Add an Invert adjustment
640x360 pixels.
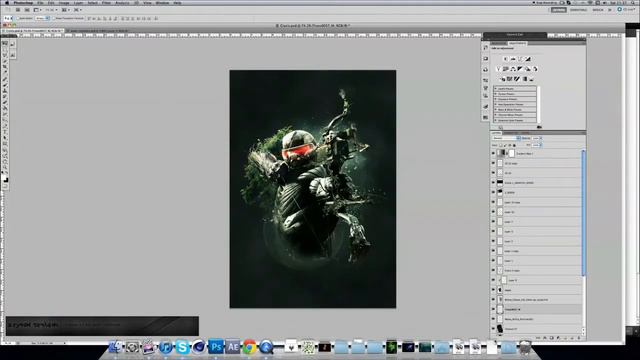click(503, 79)
